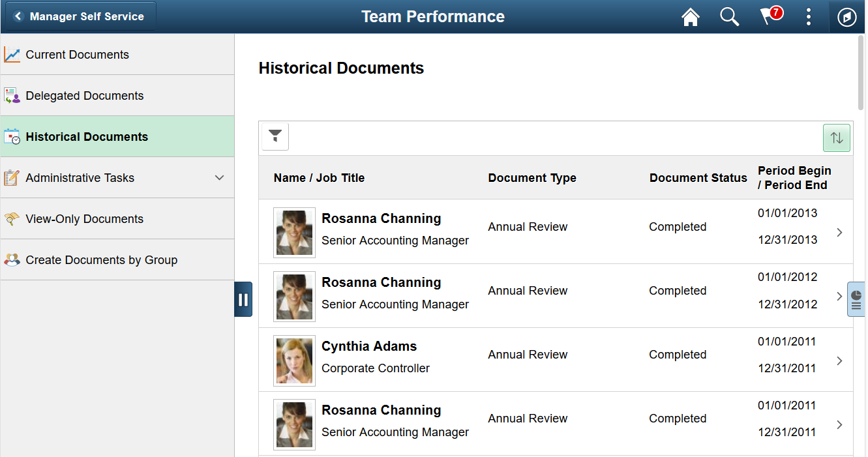Screen dimensions: 868x457
Task: Click the 01/01/2012 period begin date
Action: (787, 277)
